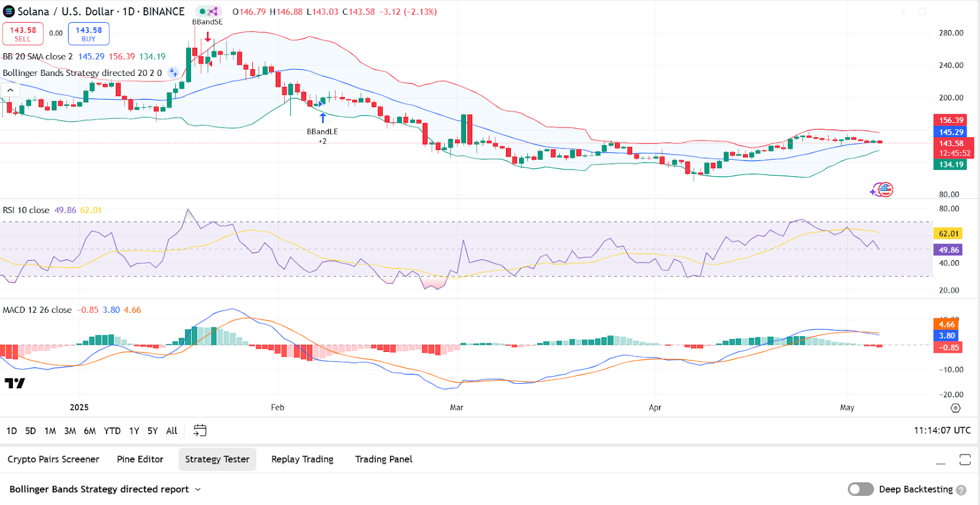Click the Solana coin logo icon
Screen dimensions: 980x505
click(x=9, y=12)
